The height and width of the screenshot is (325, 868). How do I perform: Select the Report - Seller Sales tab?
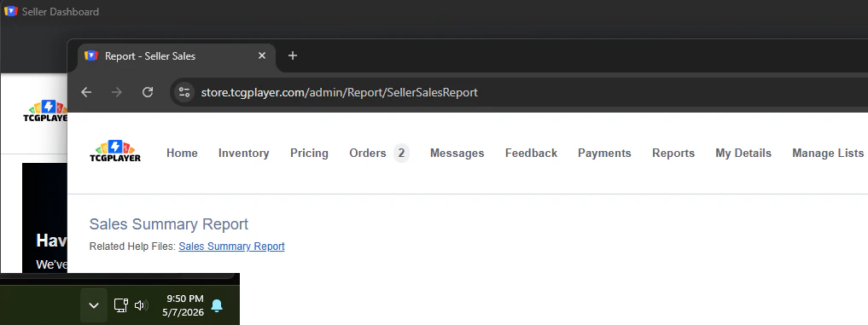click(x=176, y=56)
